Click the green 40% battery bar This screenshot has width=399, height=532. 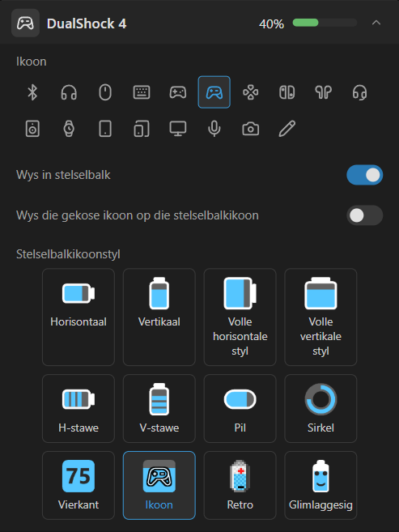[x=325, y=23]
